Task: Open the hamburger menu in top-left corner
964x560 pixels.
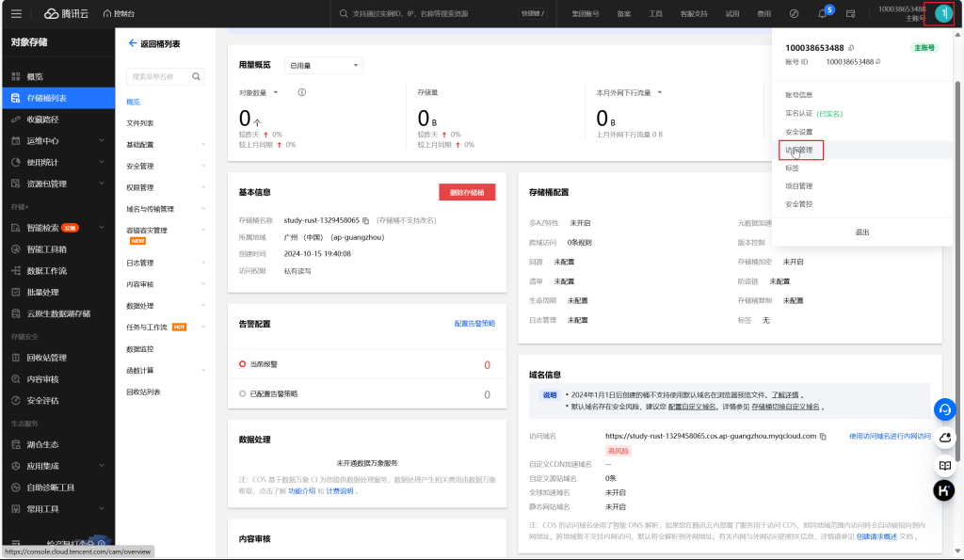Action: pos(18,14)
